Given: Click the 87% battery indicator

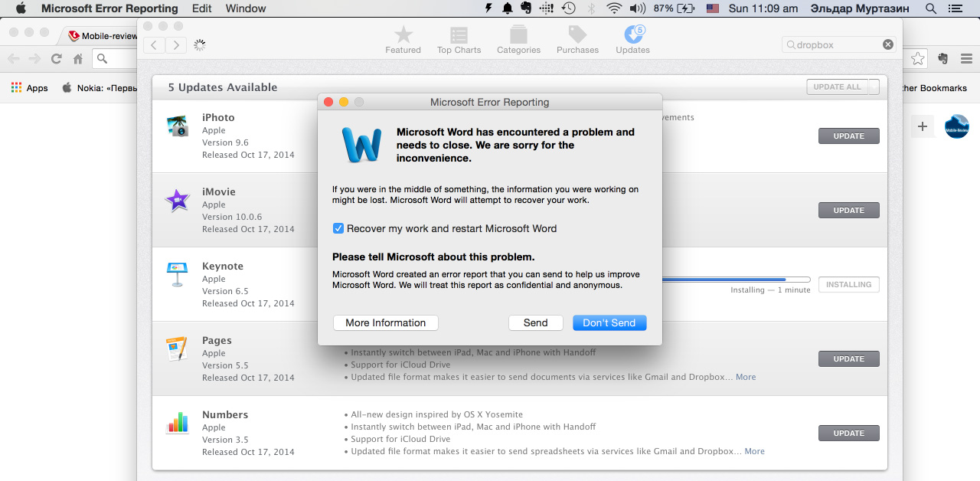Looking at the screenshot, I should pos(674,8).
